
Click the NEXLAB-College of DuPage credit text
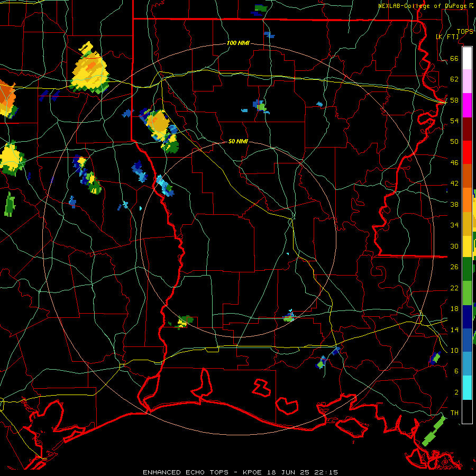point(422,6)
